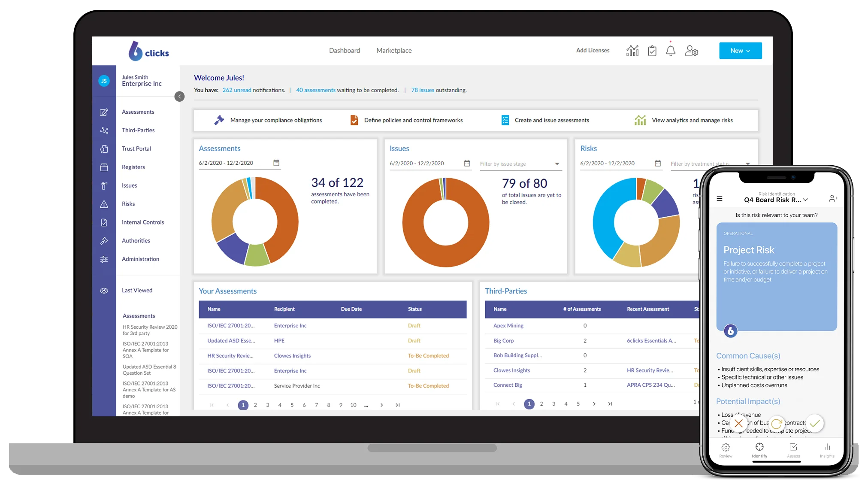Click the Authorities gavel sidebar icon
The image size is (868, 485).
(x=104, y=241)
